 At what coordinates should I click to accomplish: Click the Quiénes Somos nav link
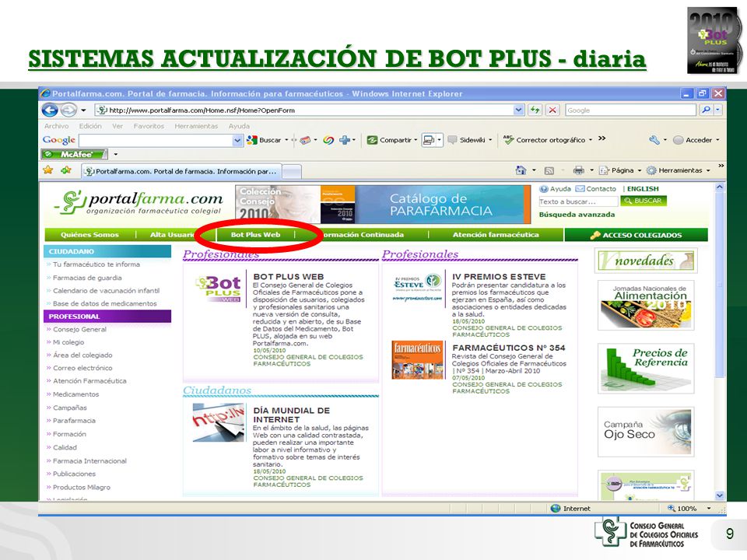pos(89,235)
